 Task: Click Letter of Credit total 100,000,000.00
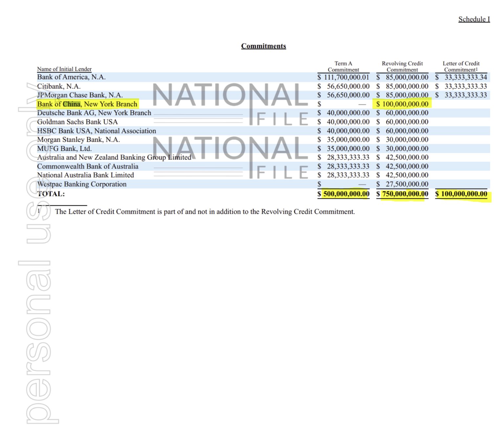pos(464,194)
